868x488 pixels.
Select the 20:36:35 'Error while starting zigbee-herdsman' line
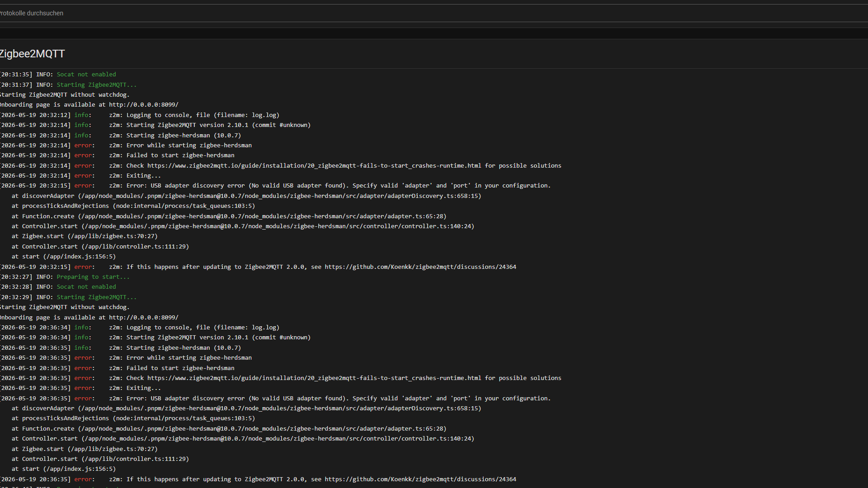pyautogui.click(x=126, y=358)
